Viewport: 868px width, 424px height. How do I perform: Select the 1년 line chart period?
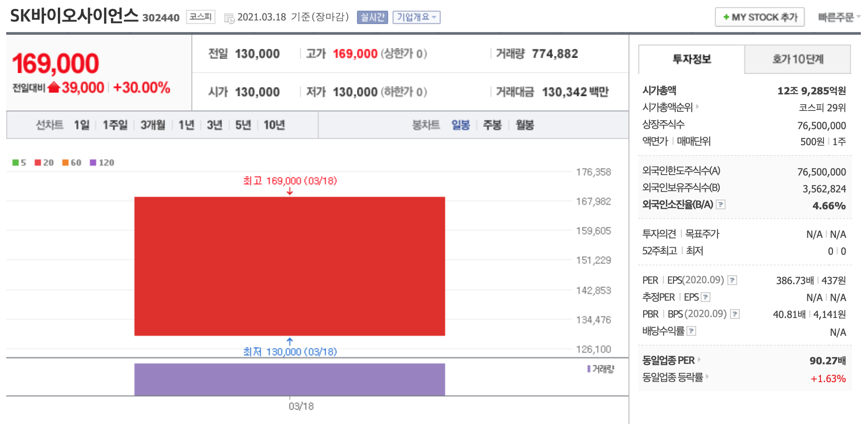pyautogui.click(x=186, y=125)
